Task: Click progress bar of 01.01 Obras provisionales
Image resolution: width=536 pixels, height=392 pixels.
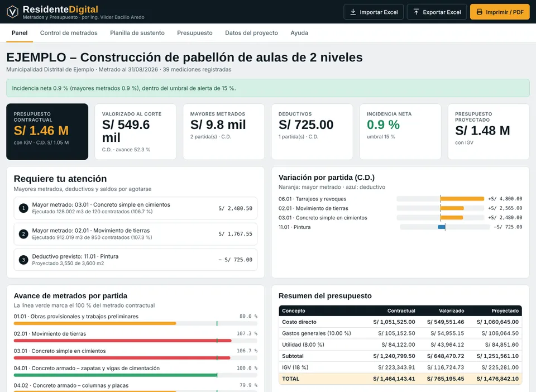Action: [x=135, y=323]
